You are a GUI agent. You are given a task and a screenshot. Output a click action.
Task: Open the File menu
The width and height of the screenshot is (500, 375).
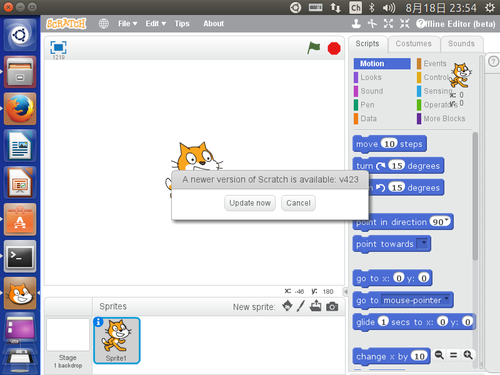(x=127, y=24)
